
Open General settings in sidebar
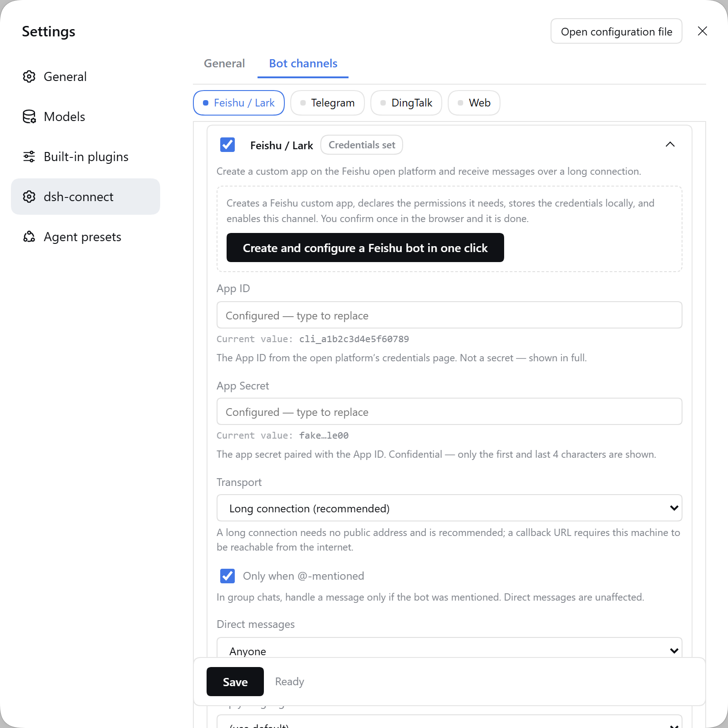(86, 76)
